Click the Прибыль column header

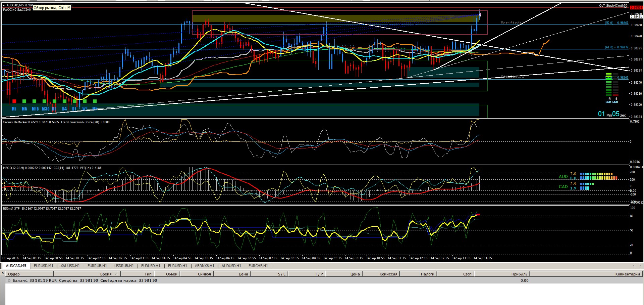pos(502,274)
